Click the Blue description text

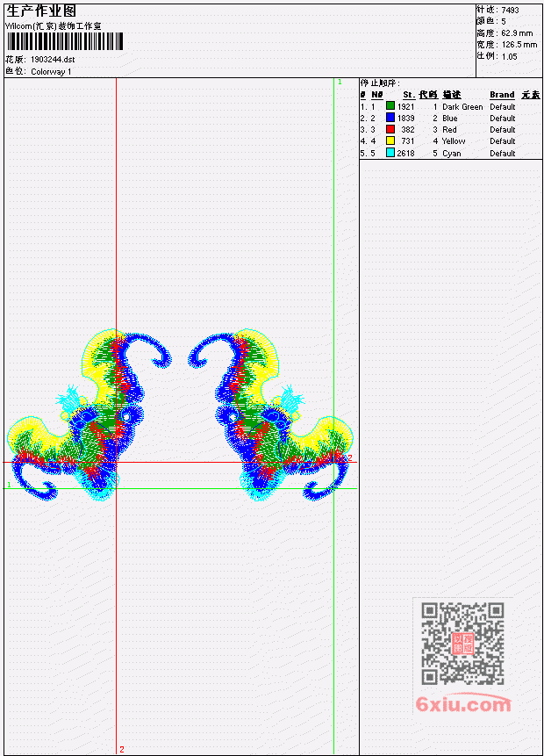pyautogui.click(x=450, y=119)
